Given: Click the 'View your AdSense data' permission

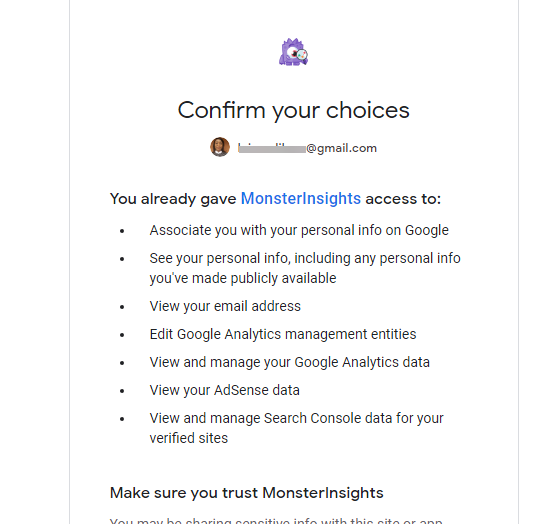Looking at the screenshot, I should (x=224, y=390).
